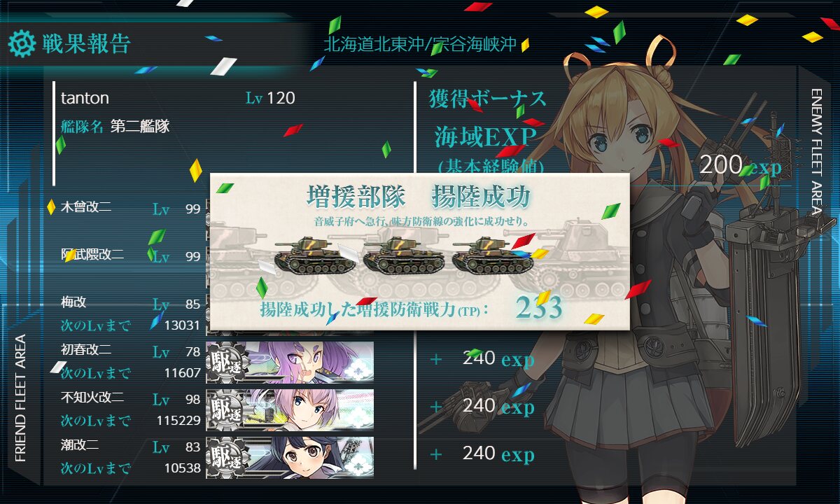Click the 200 exp base experience value
Screen dimensions: 840x504
pos(740,165)
